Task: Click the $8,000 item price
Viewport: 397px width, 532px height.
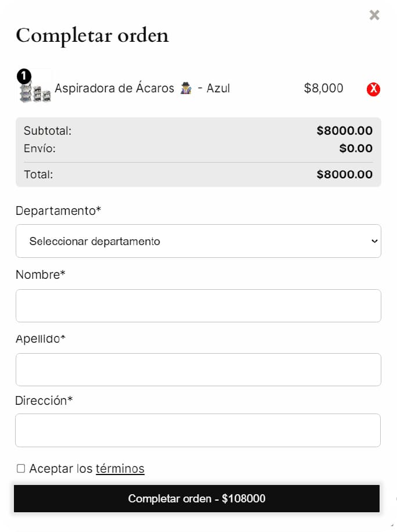Action: click(323, 88)
